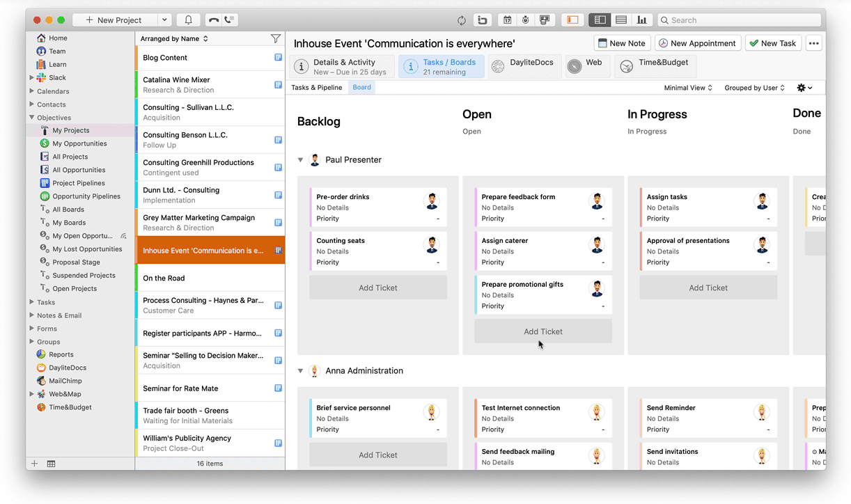Open the DayliteDocs sidebar item
The height and width of the screenshot is (504, 851).
[67, 368]
